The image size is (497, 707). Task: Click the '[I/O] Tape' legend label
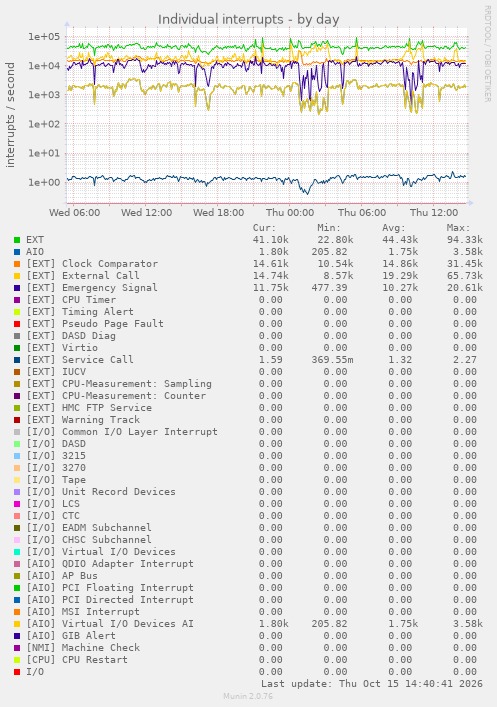56,480
